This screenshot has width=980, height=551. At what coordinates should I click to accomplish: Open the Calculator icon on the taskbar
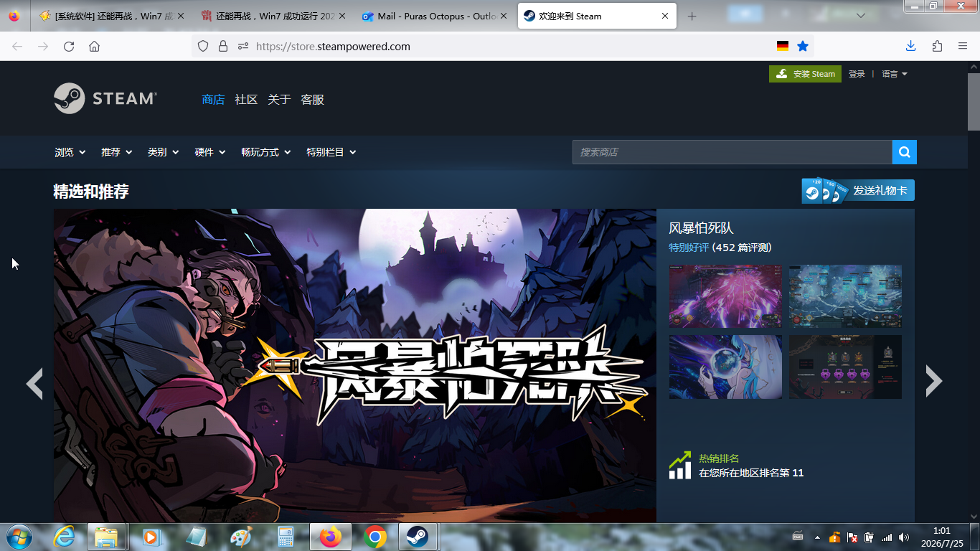point(286,537)
